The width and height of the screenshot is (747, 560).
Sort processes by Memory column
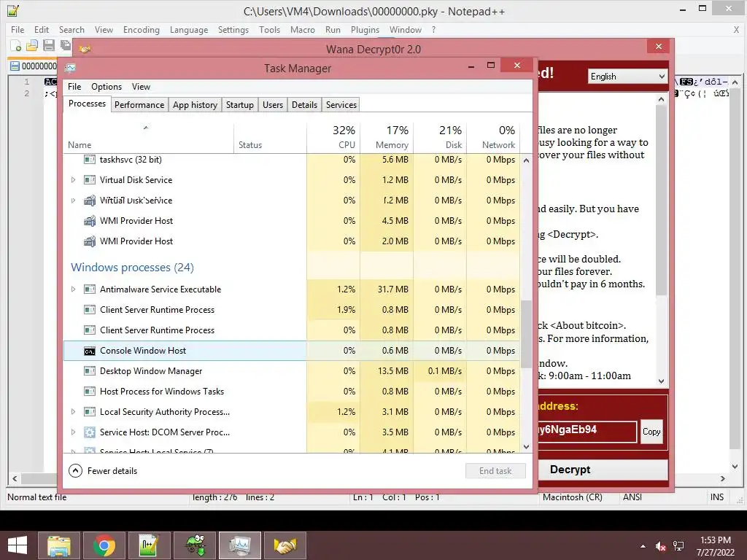387,138
